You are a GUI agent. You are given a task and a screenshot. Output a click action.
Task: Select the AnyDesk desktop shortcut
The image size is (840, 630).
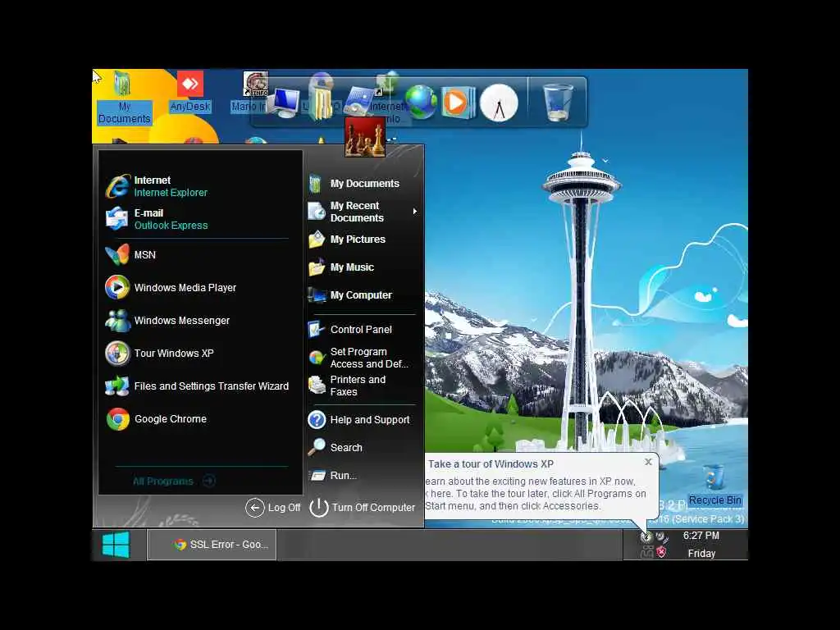pos(190,92)
